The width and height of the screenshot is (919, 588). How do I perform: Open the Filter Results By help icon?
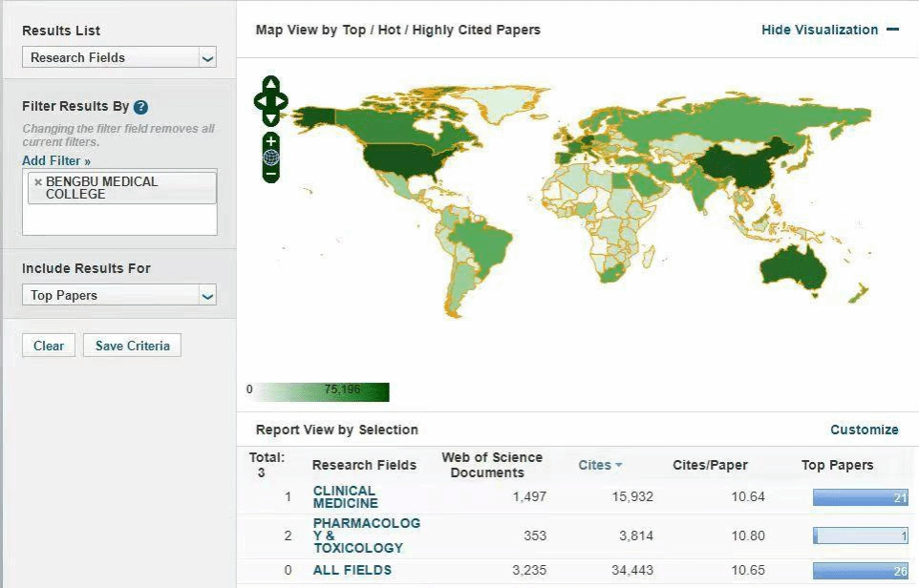tap(140, 107)
